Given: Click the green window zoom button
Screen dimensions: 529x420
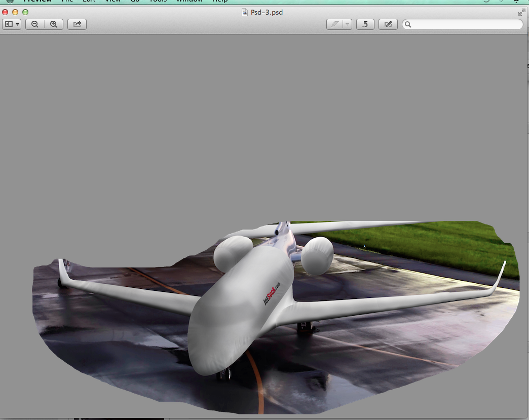Looking at the screenshot, I should [25, 12].
